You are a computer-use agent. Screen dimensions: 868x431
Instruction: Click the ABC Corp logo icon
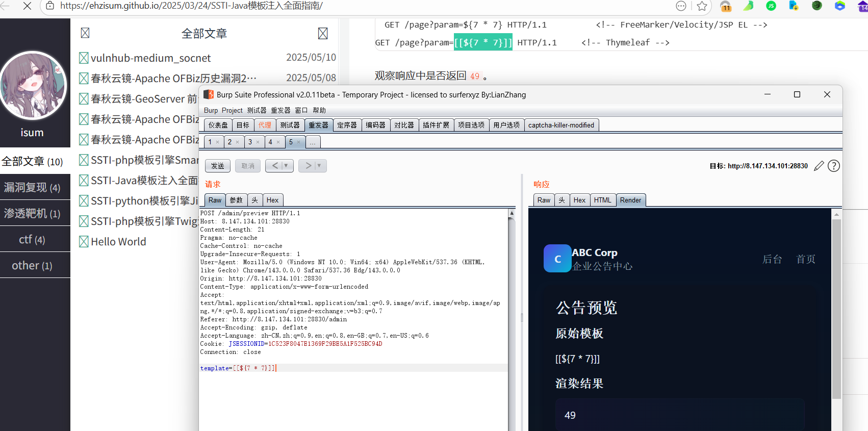point(557,259)
